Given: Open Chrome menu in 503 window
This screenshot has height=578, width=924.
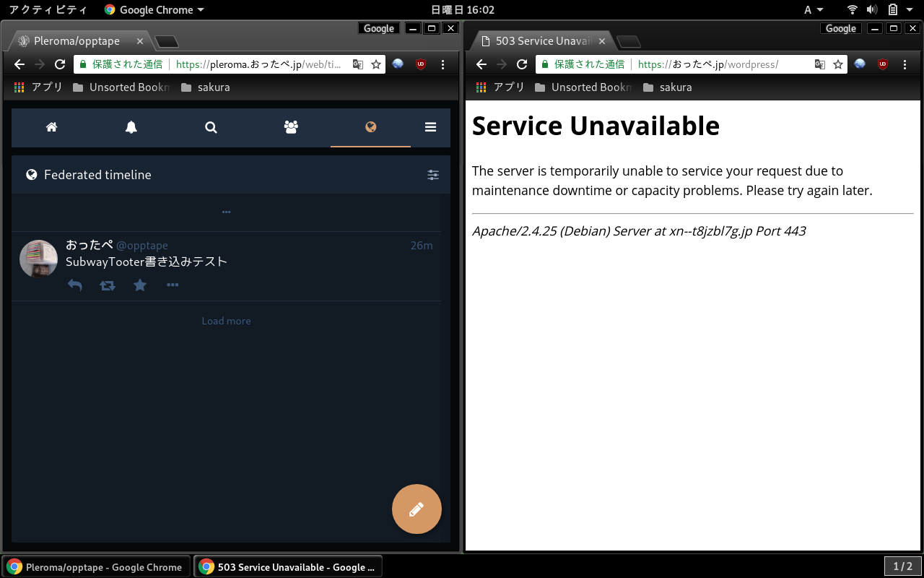Looking at the screenshot, I should click(x=905, y=64).
